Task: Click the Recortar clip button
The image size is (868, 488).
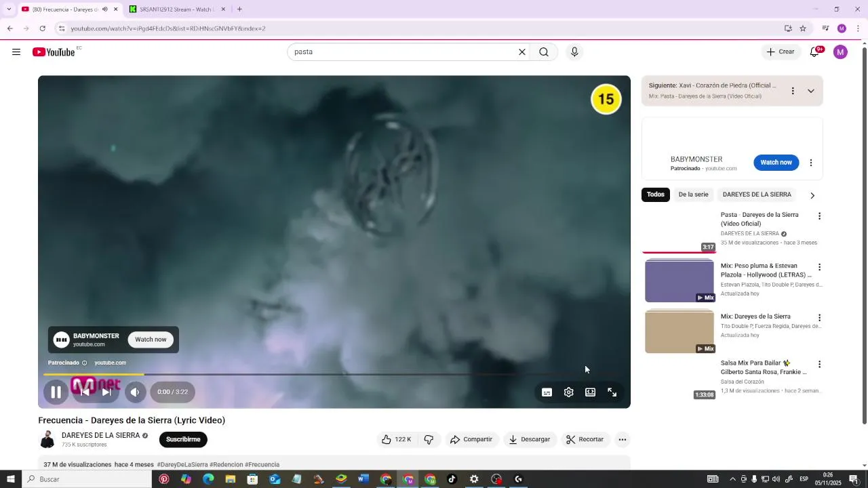Action: pyautogui.click(x=585, y=439)
